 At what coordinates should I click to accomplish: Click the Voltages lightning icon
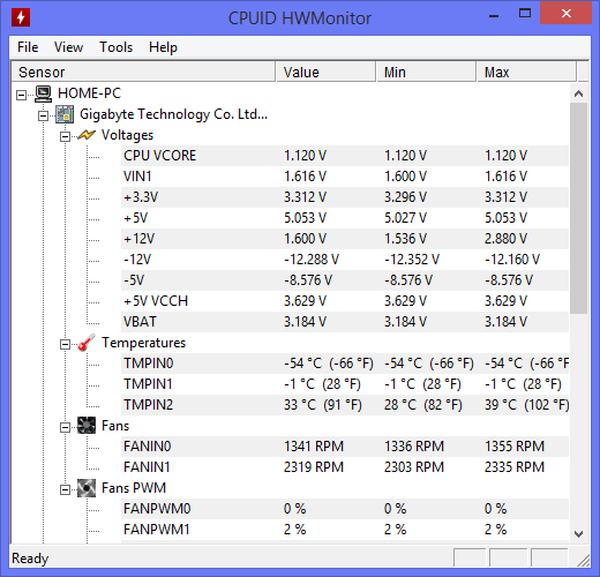(x=86, y=135)
